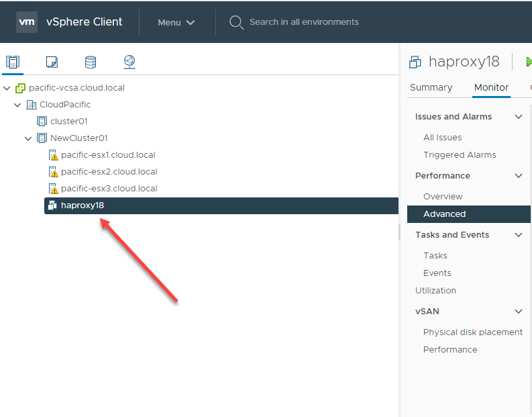
Task: Switch to Networking inventory view icon
Action: [x=129, y=62]
